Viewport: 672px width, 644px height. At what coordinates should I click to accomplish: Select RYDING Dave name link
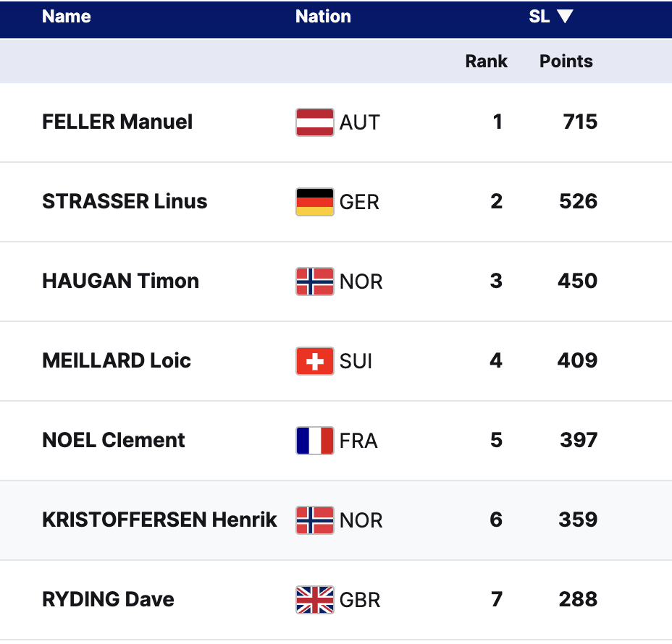108,599
